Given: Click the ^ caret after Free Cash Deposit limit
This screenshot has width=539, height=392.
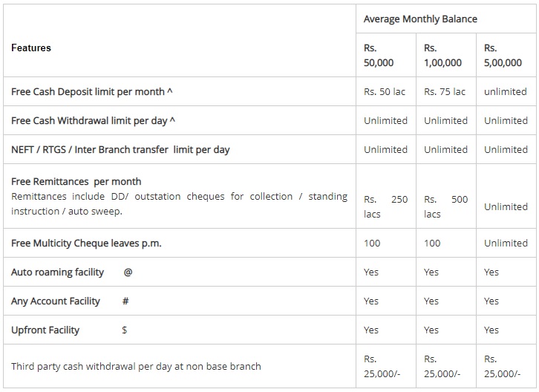Looking at the screenshot, I should 170,91.
